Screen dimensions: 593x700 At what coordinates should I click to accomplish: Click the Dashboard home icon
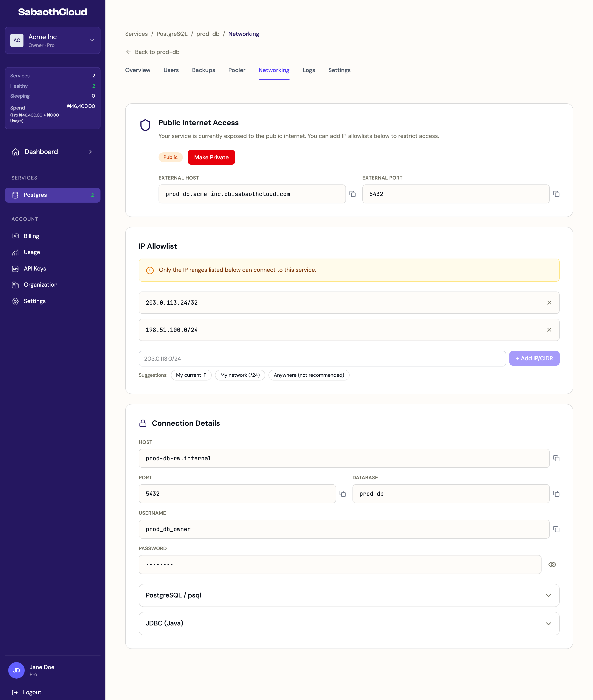(x=15, y=152)
